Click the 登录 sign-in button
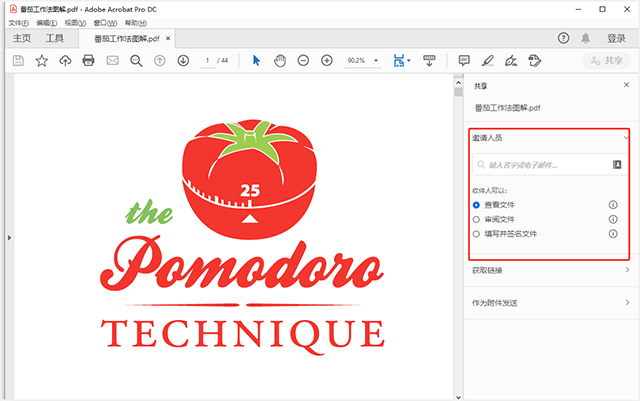The height and width of the screenshot is (401, 640). click(616, 38)
